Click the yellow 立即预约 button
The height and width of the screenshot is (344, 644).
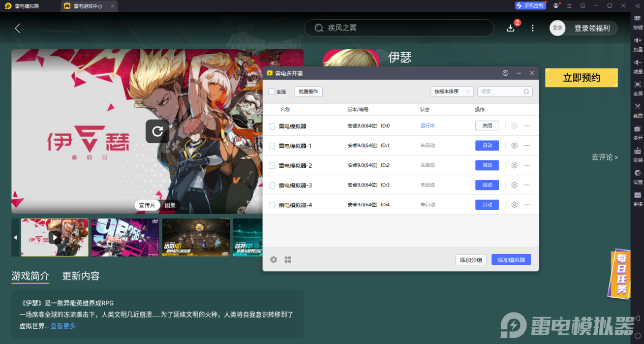pos(581,78)
